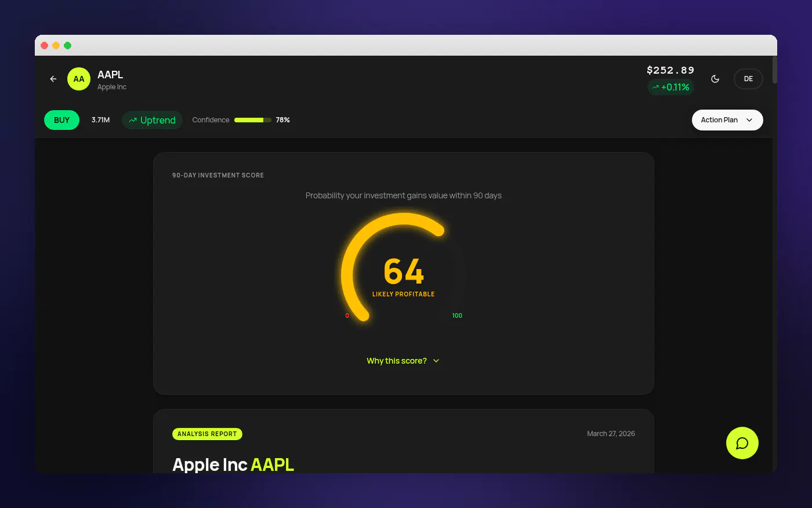This screenshot has height=508, width=812.
Task: Click the Apple Inc AAPL report title
Action: [233, 465]
